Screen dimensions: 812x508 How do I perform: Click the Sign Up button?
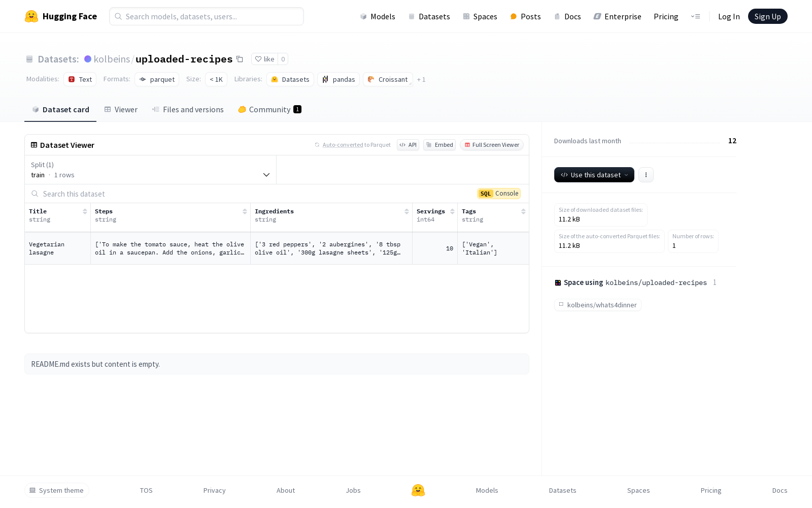(x=767, y=16)
